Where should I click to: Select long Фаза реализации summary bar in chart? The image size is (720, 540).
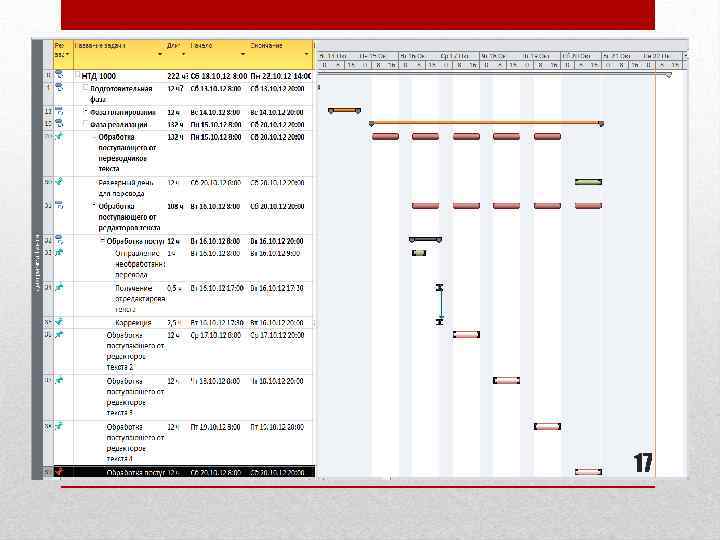point(486,123)
